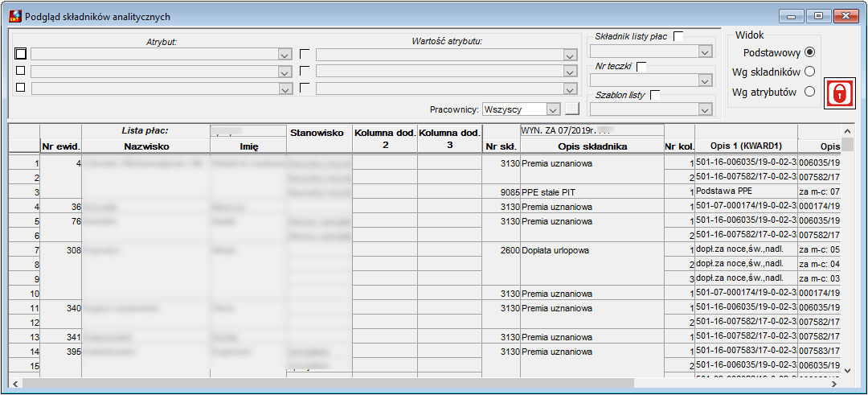Open the first Atrybut dropdown
The height and width of the screenshot is (395, 868).
tap(284, 55)
